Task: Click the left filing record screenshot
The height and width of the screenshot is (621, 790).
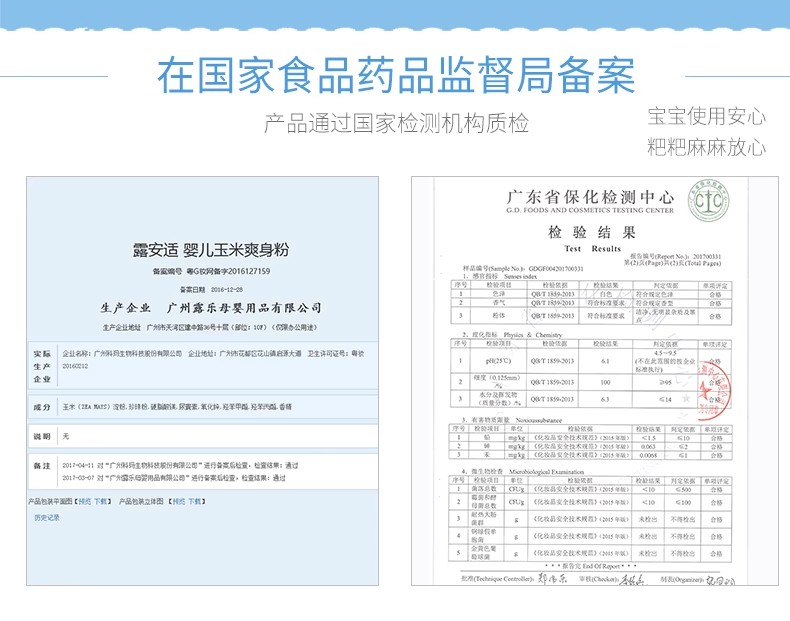Action: 203,381
